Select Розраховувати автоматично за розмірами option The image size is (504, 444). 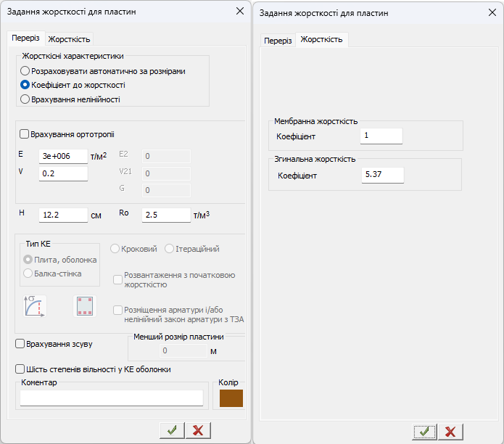(25, 71)
